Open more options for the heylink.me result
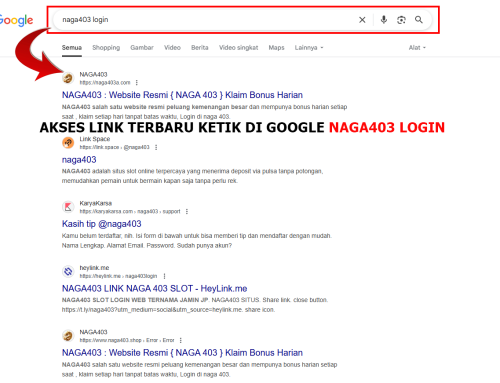The image size is (500, 383). coord(164,276)
